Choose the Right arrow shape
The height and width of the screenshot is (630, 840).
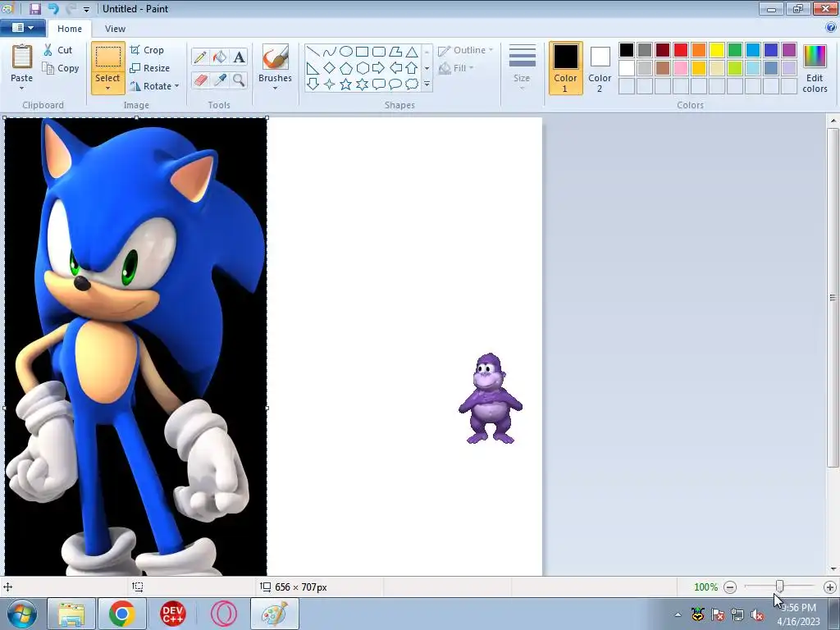pos(379,68)
